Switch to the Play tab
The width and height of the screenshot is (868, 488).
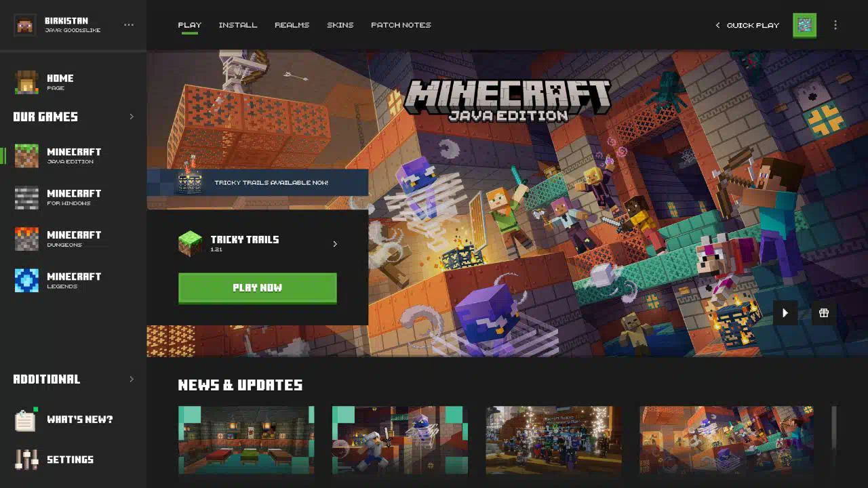[x=190, y=25]
